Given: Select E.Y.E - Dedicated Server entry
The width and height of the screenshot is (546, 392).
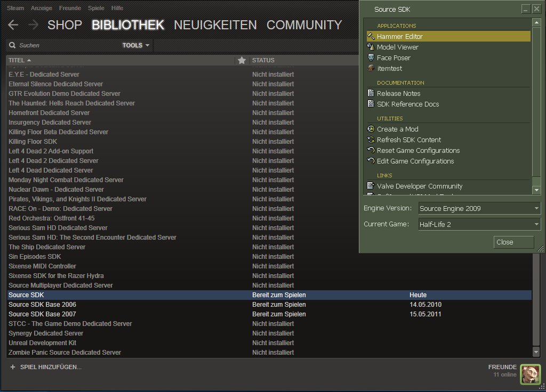Looking at the screenshot, I should tap(44, 75).
